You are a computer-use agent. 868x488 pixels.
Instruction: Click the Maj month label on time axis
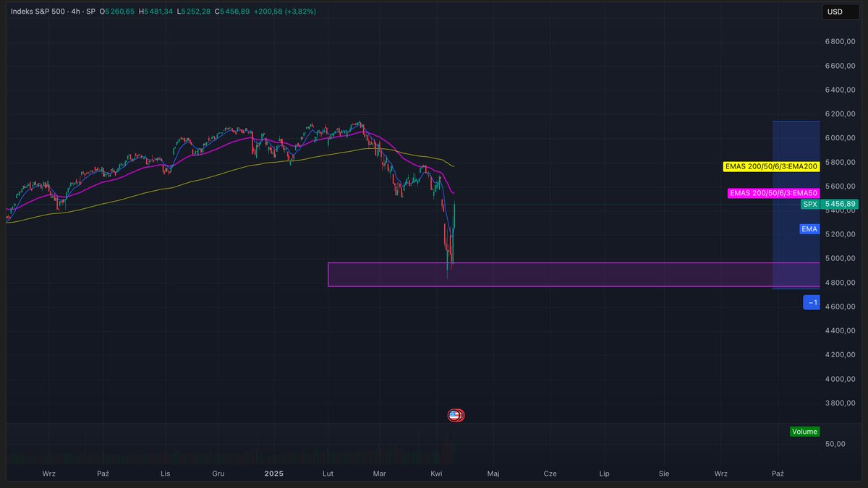493,474
